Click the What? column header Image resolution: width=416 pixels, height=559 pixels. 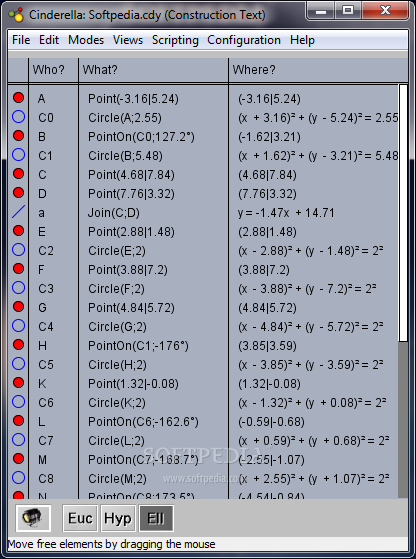(153, 70)
